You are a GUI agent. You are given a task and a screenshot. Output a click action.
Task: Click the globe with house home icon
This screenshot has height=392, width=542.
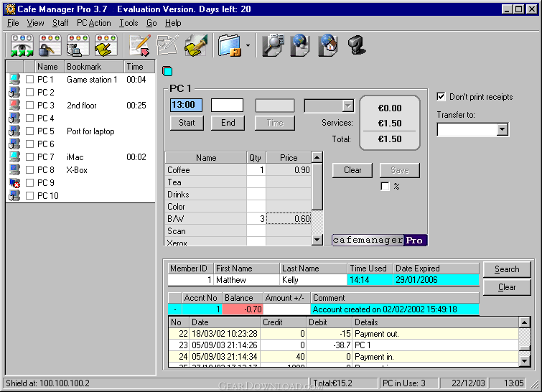[327, 45]
